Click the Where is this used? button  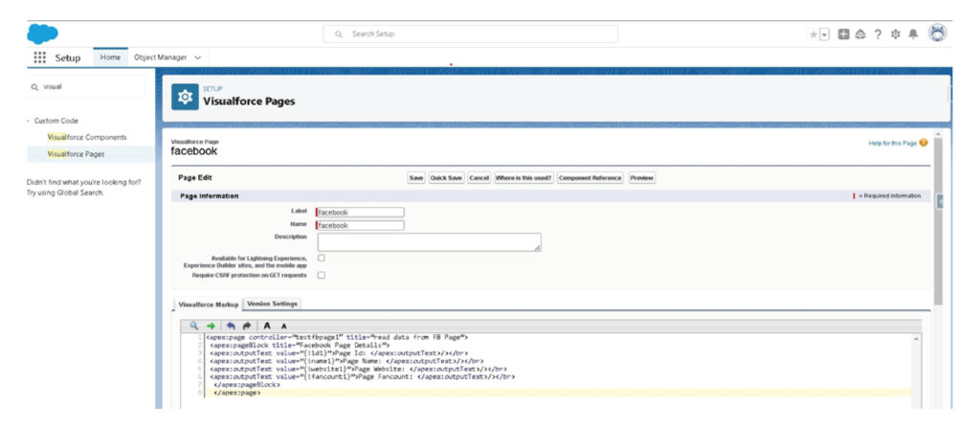click(523, 178)
